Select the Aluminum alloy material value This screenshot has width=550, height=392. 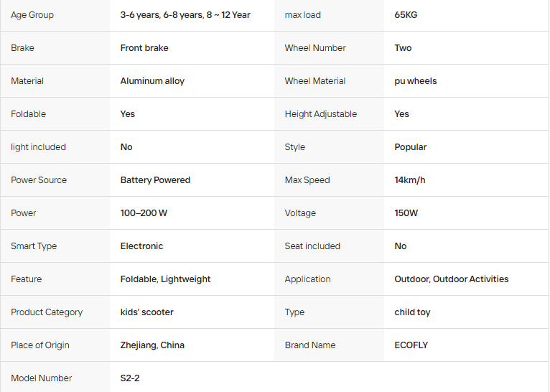tap(152, 81)
